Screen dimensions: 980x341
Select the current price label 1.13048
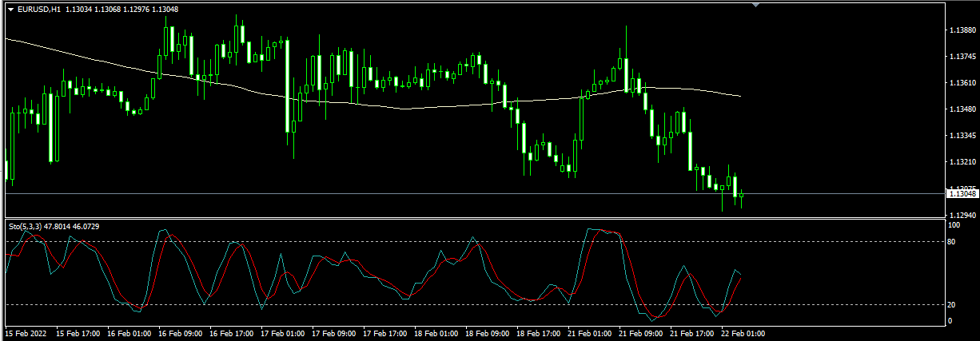[961, 193]
